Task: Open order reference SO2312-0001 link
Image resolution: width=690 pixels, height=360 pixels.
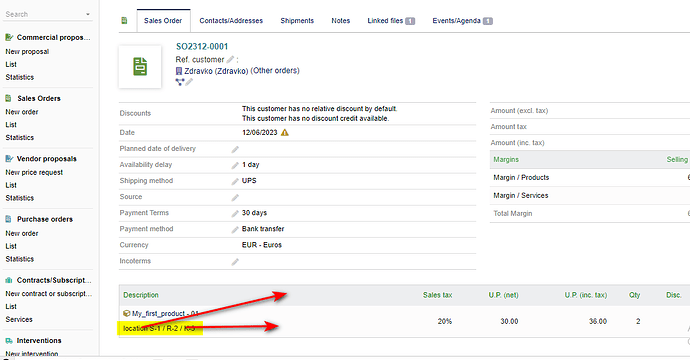Action: tap(202, 46)
